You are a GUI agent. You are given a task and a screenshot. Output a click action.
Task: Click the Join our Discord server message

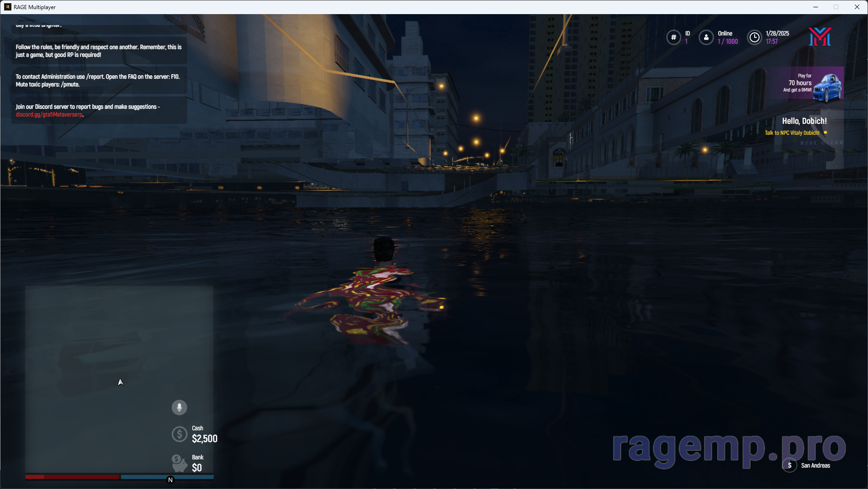99,110
